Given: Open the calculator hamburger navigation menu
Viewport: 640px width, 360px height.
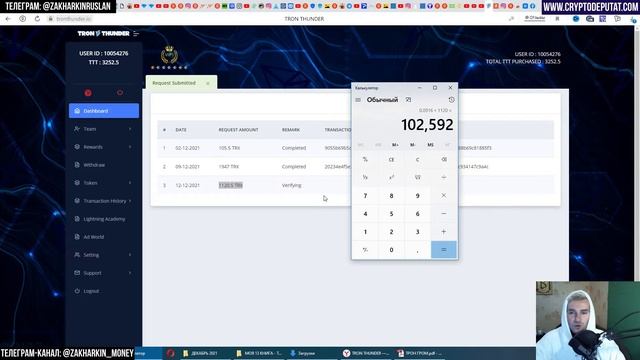Looking at the screenshot, I should point(358,100).
